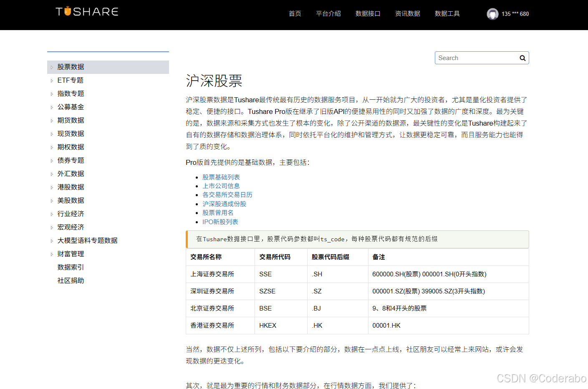This screenshot has width=588, height=389.
Task: Open the 首页 menu item
Action: click(295, 13)
